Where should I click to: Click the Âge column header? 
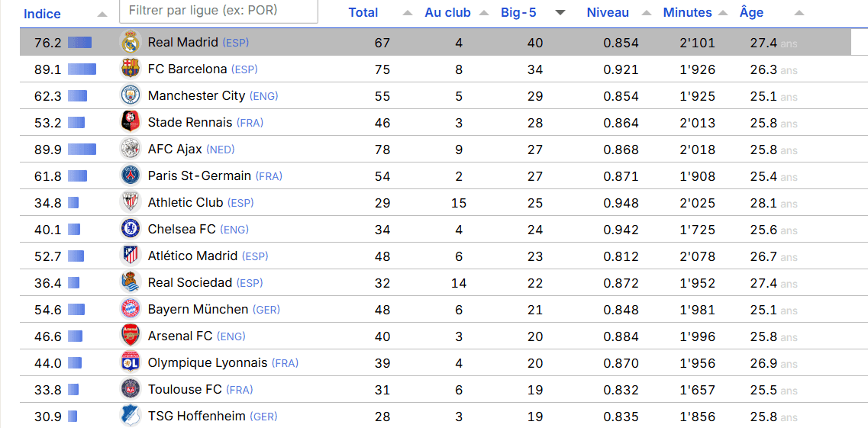point(751,12)
